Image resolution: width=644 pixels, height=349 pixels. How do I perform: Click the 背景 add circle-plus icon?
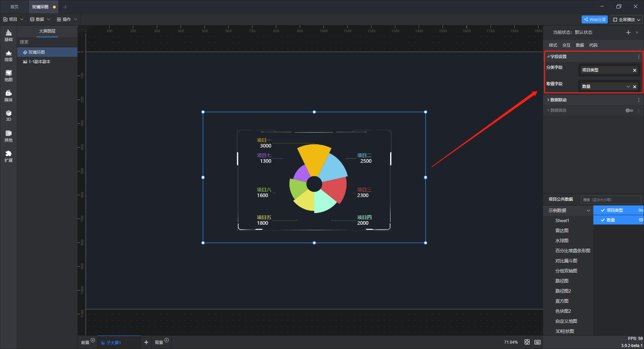[167, 340]
